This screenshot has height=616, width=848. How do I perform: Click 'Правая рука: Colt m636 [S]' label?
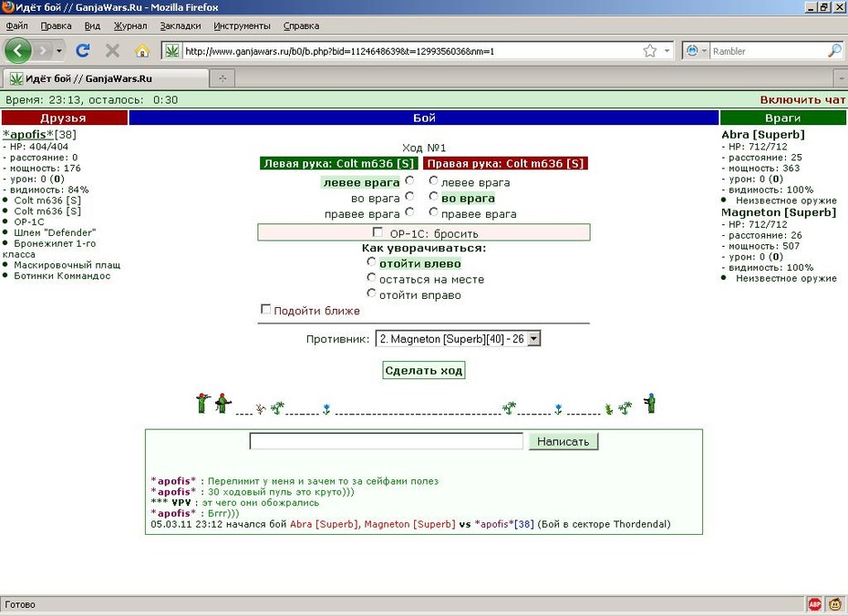point(505,163)
